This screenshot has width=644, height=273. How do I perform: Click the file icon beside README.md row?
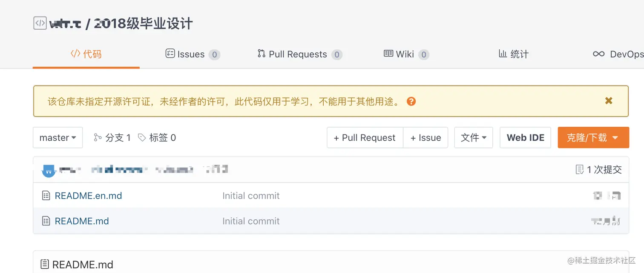46,221
